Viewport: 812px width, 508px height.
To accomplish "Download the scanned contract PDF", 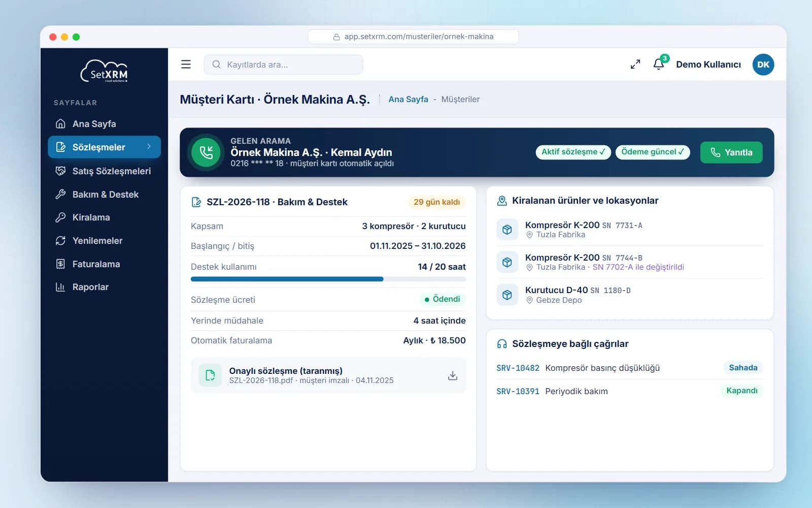I will coord(453,375).
